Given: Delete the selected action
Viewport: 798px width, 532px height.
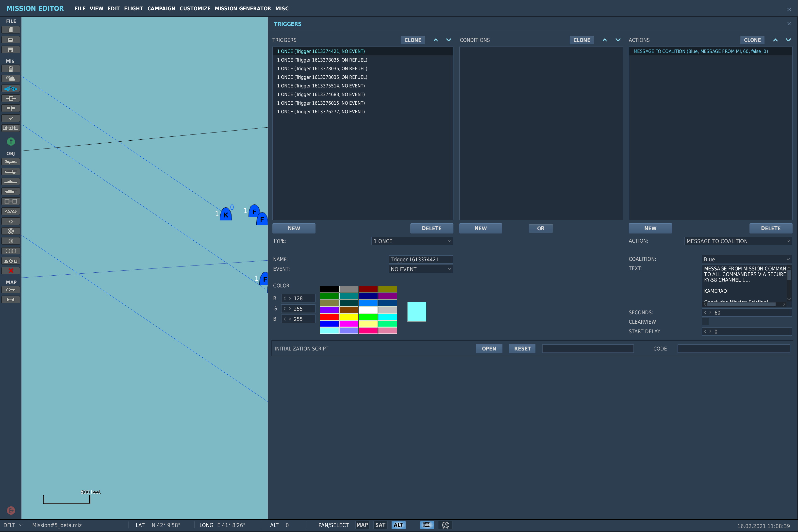Looking at the screenshot, I should [x=770, y=228].
